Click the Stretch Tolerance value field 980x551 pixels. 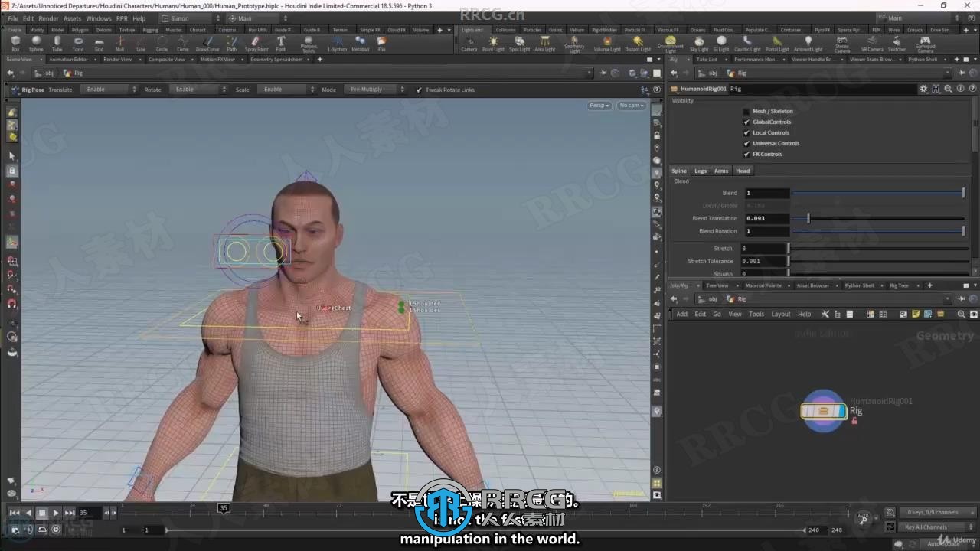(763, 261)
